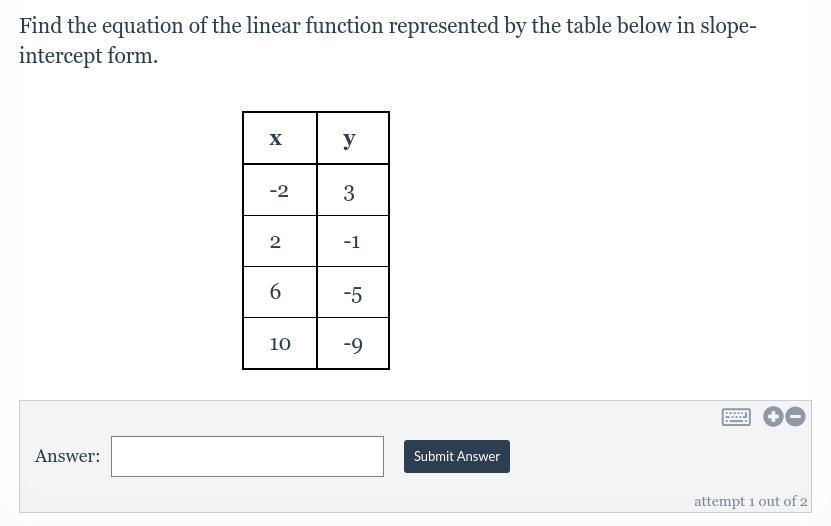The width and height of the screenshot is (831, 526).
Task: Click the table cell showing y value 3
Action: tap(353, 190)
